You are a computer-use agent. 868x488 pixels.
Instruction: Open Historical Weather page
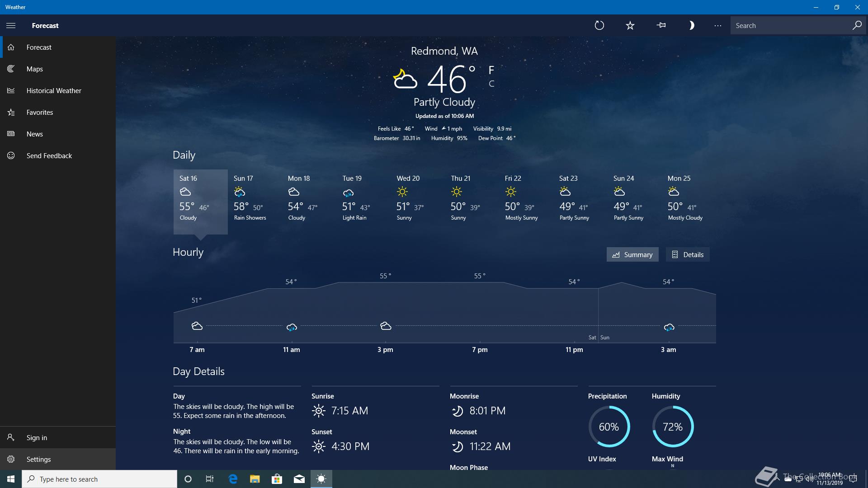pos(58,90)
